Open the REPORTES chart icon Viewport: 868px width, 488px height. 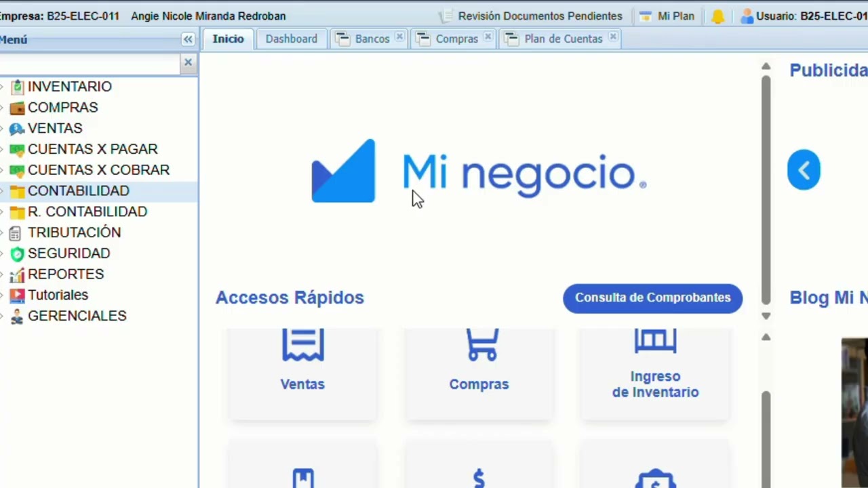click(17, 274)
